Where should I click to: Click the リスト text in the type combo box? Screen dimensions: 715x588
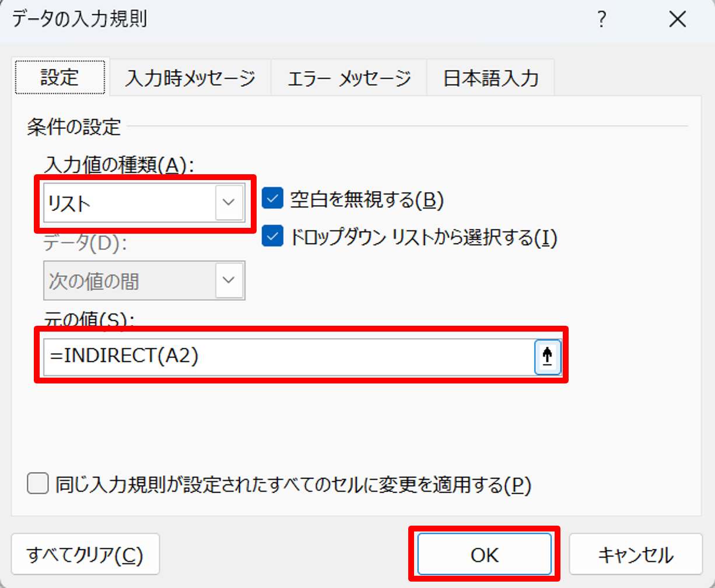pos(70,204)
